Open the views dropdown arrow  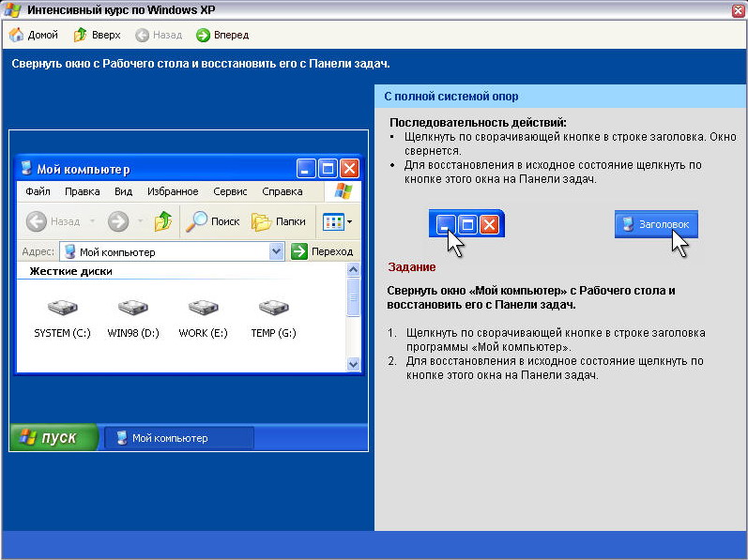click(350, 221)
